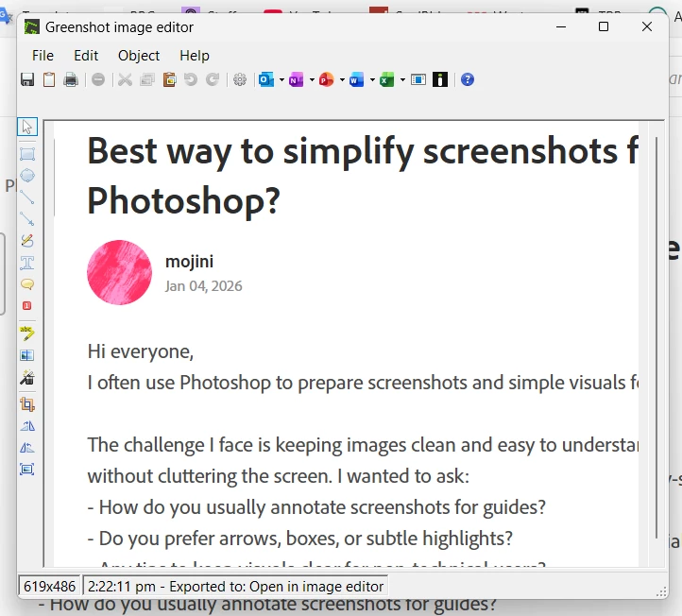The image size is (682, 616).
Task: Expand the OneNote export dropdown arrow
Action: coord(312,80)
